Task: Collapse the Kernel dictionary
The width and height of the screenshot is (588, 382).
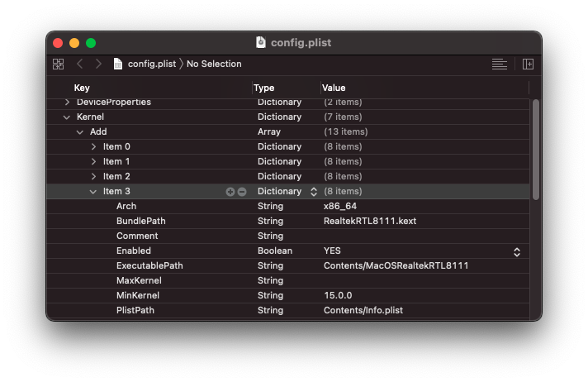Action: click(x=68, y=117)
